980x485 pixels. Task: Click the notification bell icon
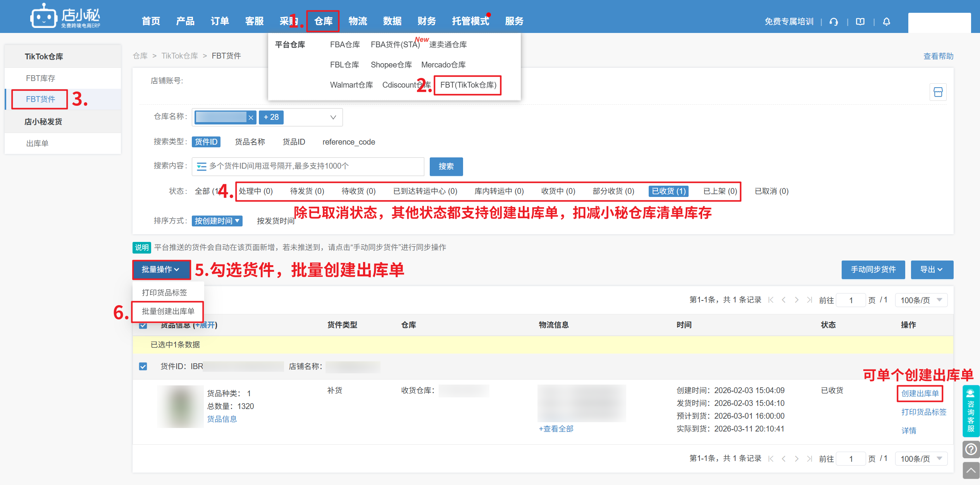[x=887, y=22]
